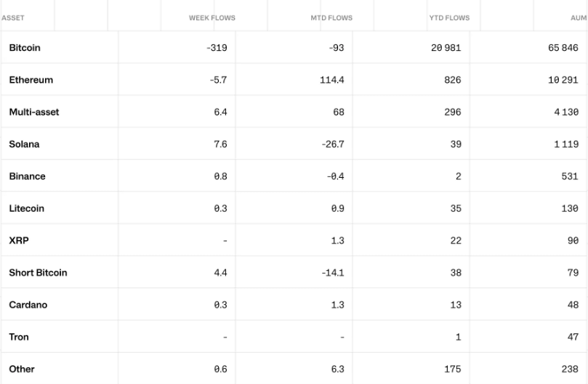Viewport: 588px width, 384px height.
Task: Click the Tron asset name
Action: tap(19, 337)
